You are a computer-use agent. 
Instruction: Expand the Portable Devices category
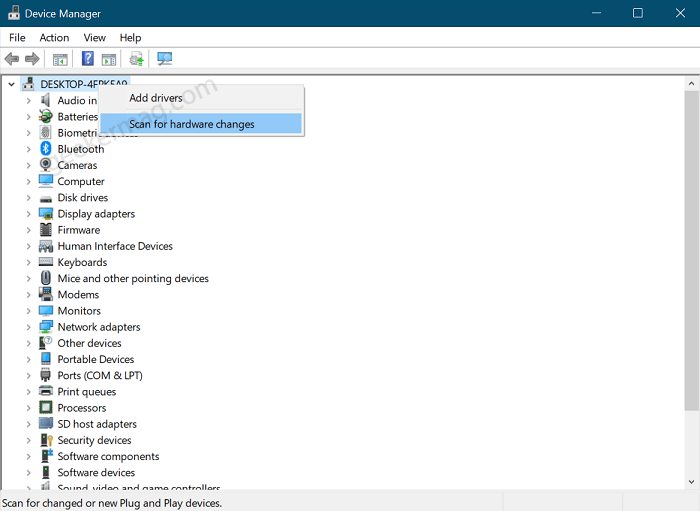coord(29,359)
